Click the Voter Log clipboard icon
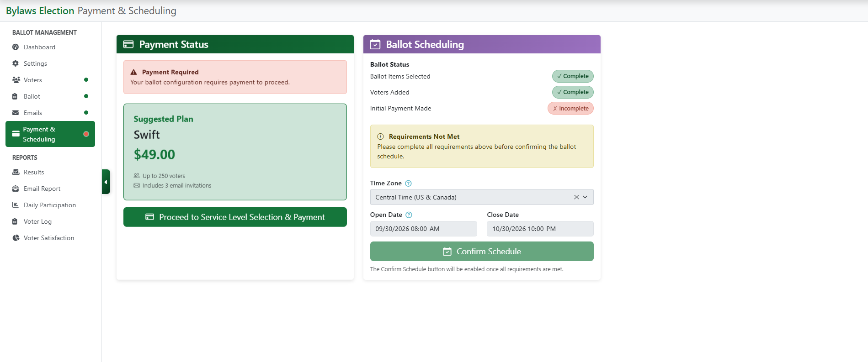Viewport: 868px width, 362px height. pyautogui.click(x=15, y=221)
